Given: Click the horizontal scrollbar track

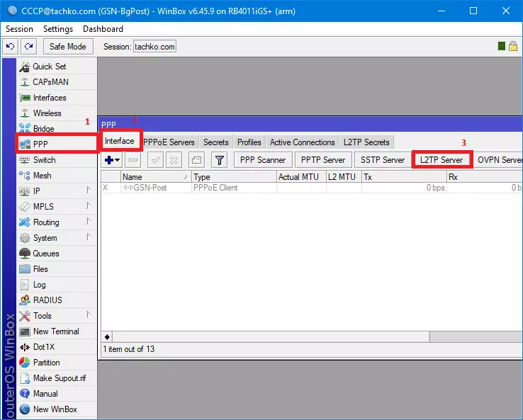Looking at the screenshot, I should click(476, 337).
